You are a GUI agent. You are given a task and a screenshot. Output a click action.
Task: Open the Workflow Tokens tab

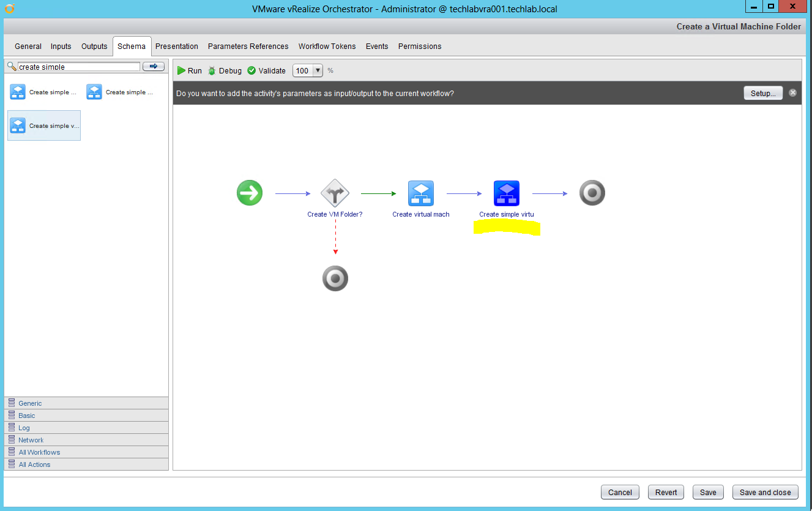click(x=327, y=47)
